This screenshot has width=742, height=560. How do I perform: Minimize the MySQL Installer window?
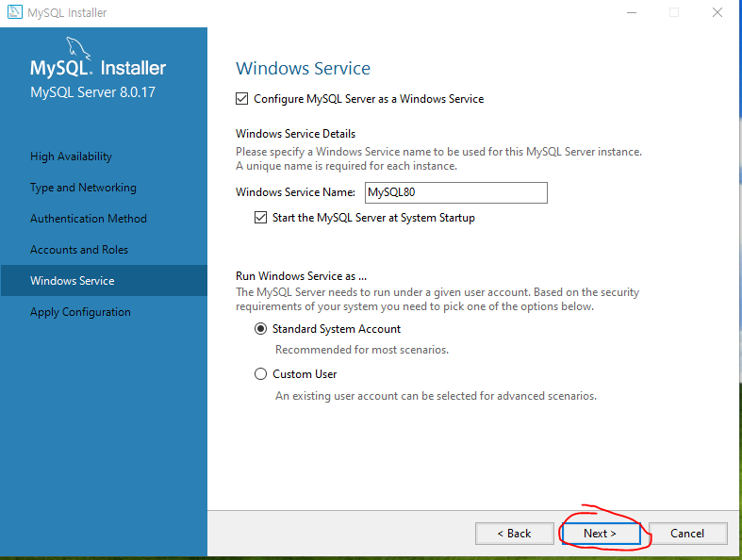click(629, 13)
